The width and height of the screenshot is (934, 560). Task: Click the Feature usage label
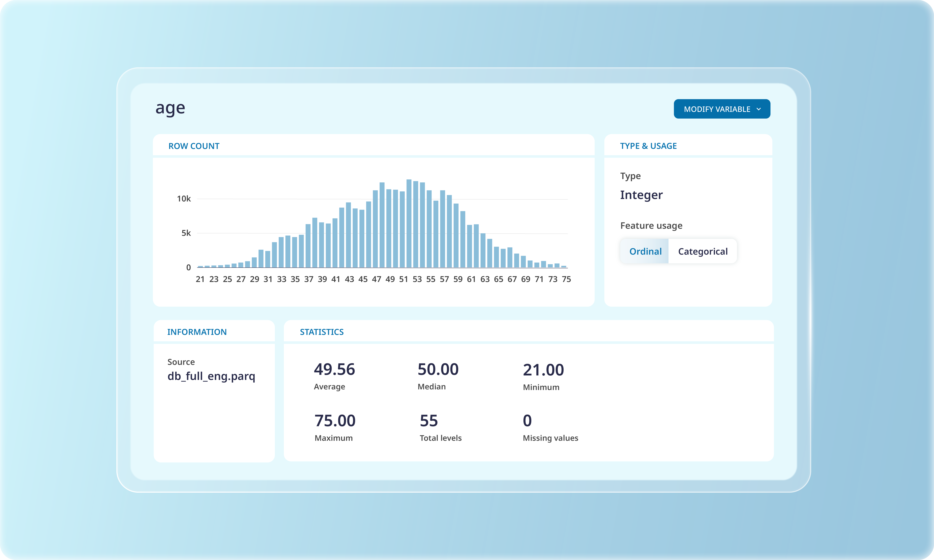click(x=651, y=226)
